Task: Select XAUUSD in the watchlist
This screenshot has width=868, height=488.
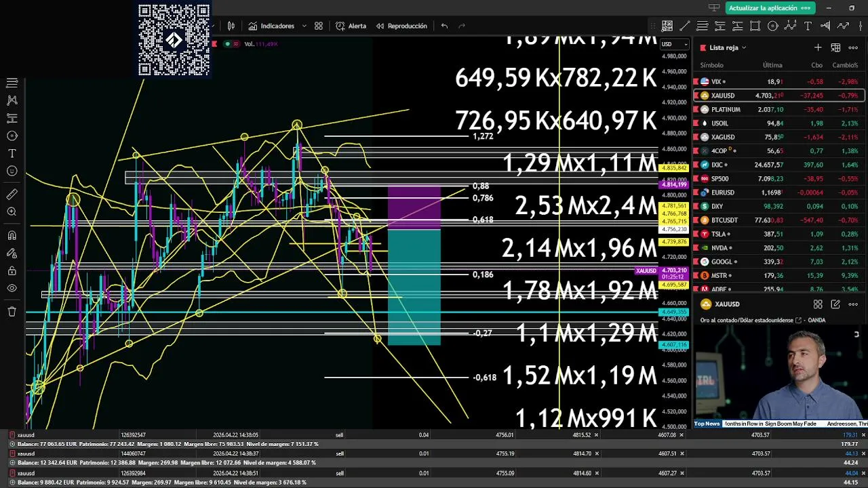Action: 778,96
